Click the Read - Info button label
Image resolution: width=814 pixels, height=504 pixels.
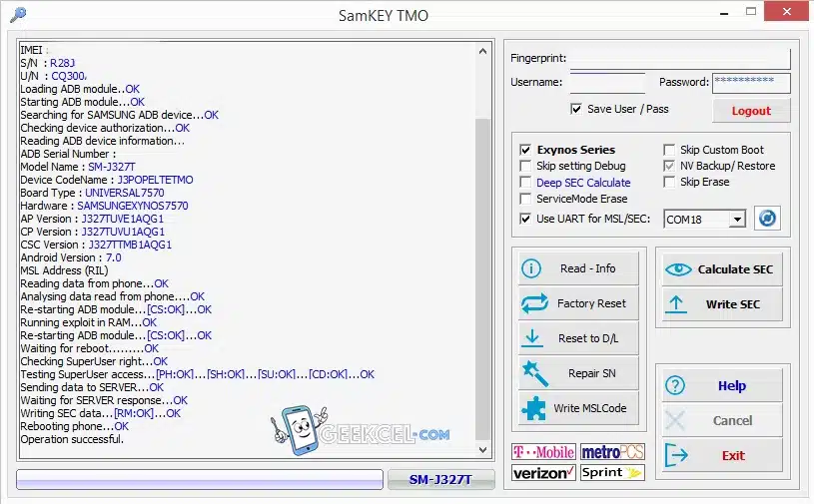point(587,268)
